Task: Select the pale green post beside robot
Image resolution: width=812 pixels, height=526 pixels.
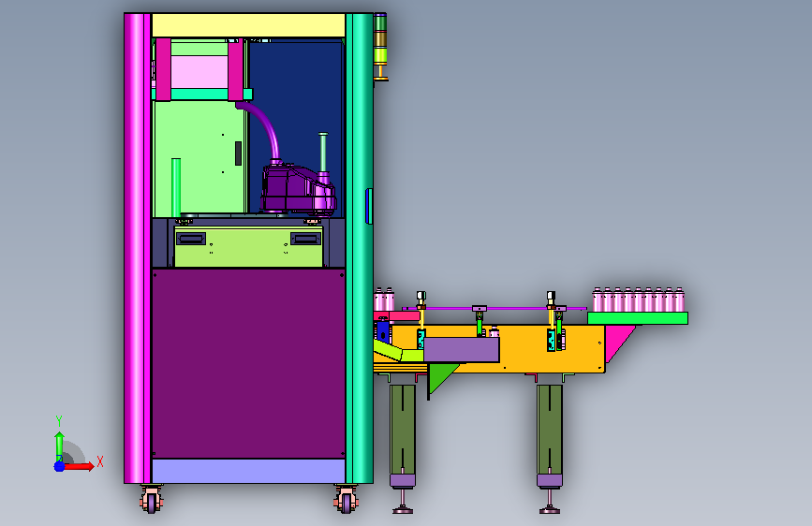Action: click(x=323, y=153)
